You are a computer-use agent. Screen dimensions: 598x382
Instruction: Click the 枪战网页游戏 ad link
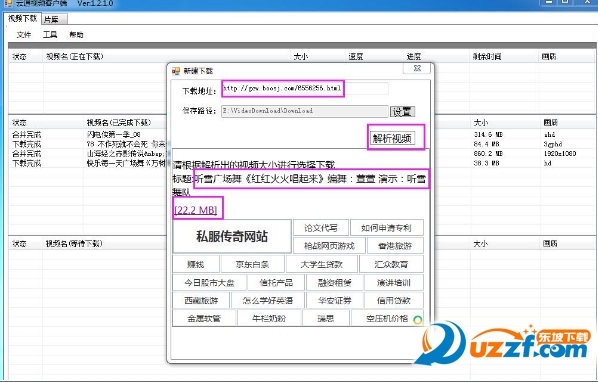(329, 246)
